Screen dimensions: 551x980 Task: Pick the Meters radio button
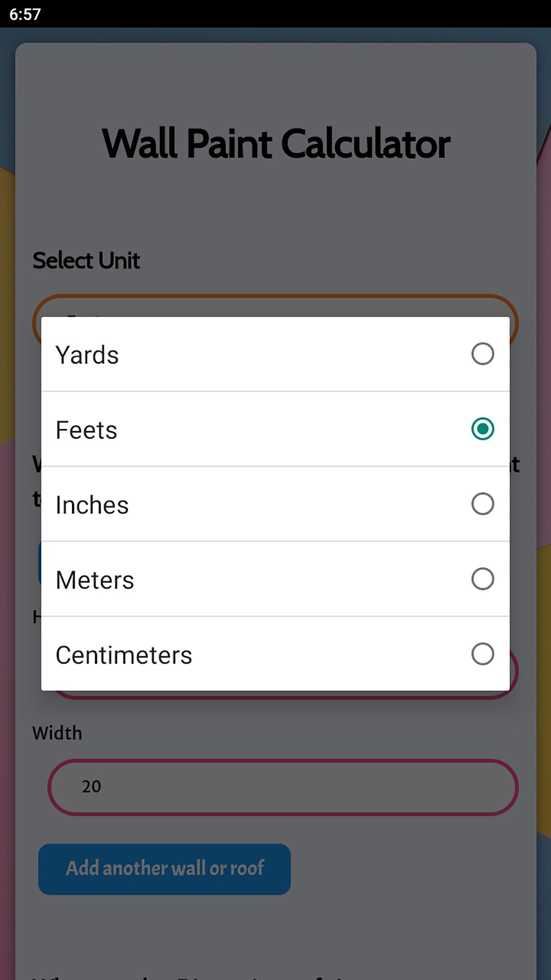(482, 579)
